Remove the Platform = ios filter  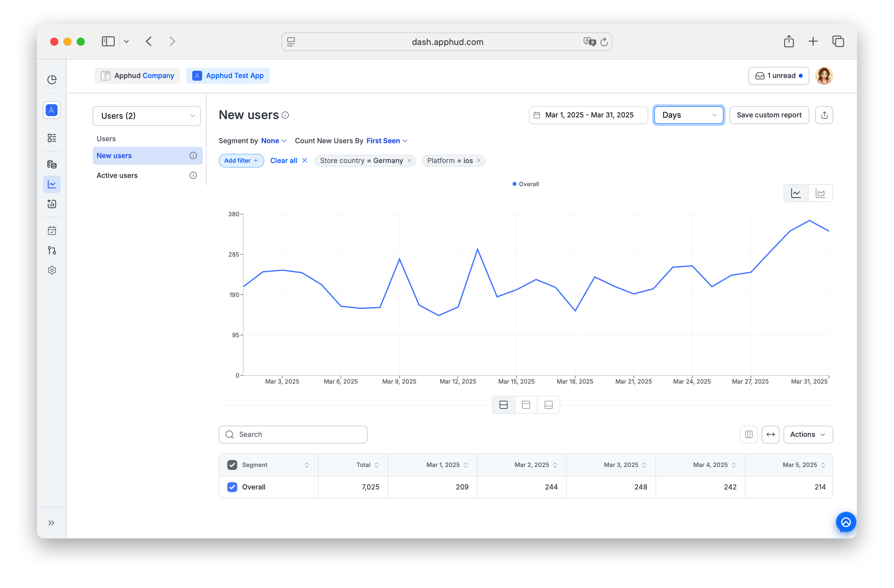(478, 161)
